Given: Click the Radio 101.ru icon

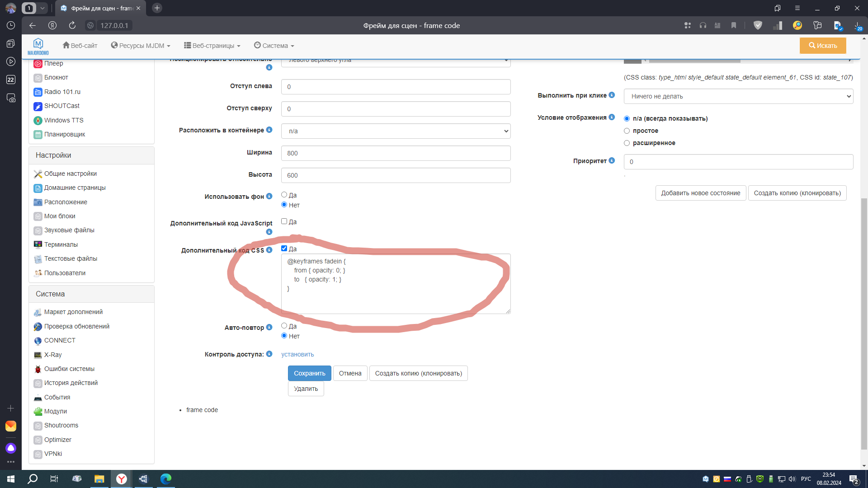Looking at the screenshot, I should click(x=38, y=92).
